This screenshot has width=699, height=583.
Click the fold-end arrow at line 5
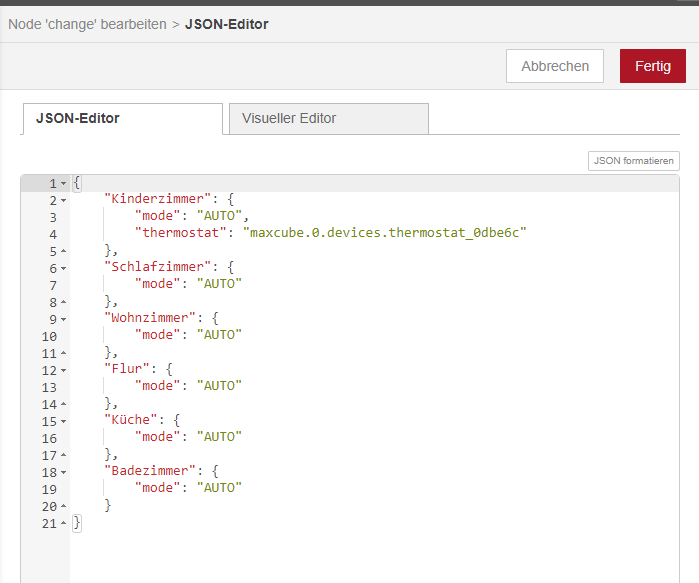pos(63,251)
